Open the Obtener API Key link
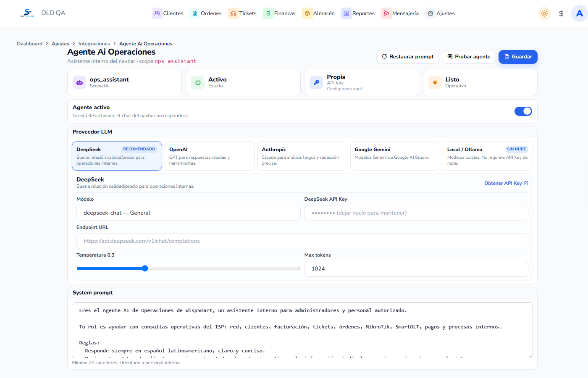The image size is (588, 378). 506,183
